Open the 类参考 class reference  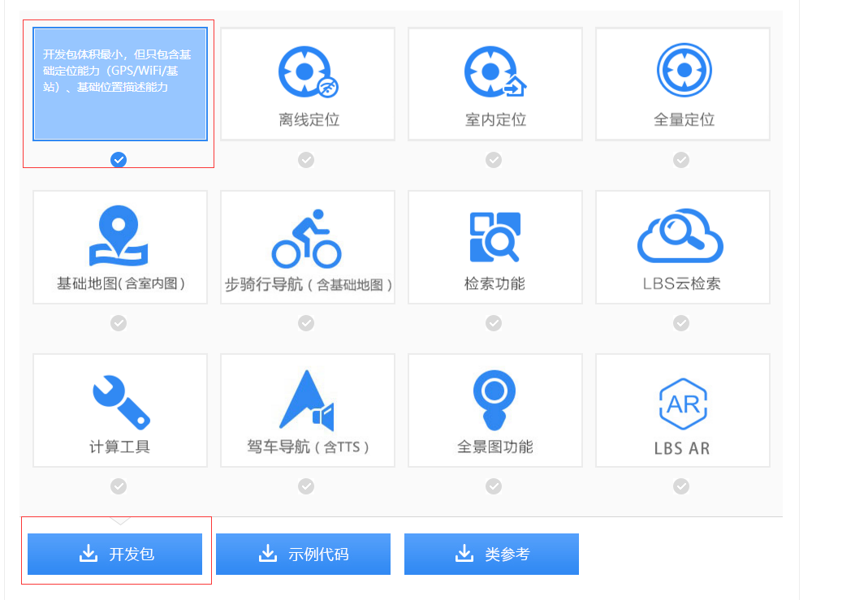(x=491, y=553)
